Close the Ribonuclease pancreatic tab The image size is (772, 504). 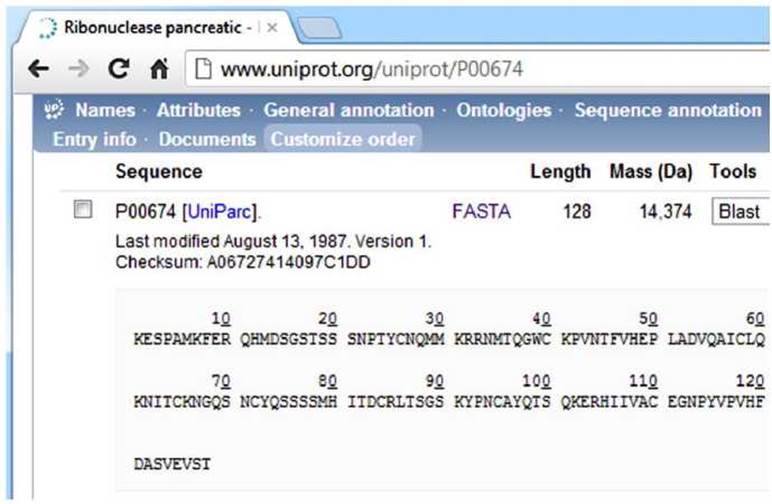pos(272,28)
